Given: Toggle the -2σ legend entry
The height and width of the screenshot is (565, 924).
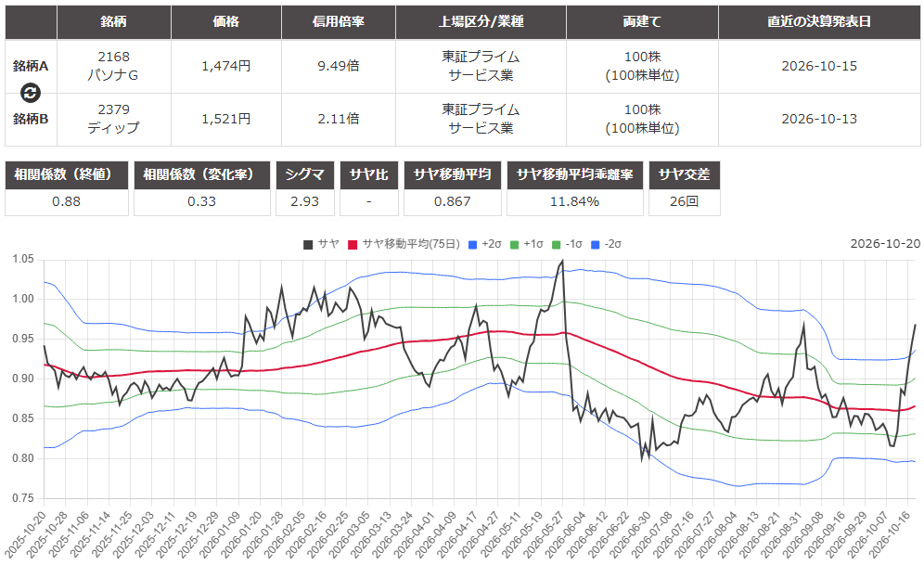Looking at the screenshot, I should [x=607, y=244].
